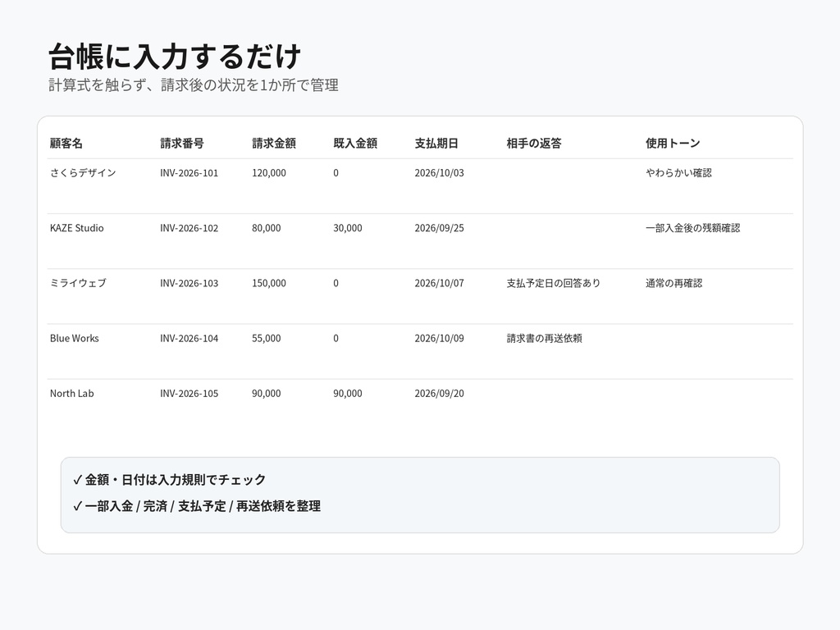Image resolution: width=840 pixels, height=630 pixels.
Task: Click the 顧客名 column header
Action: coord(66,143)
